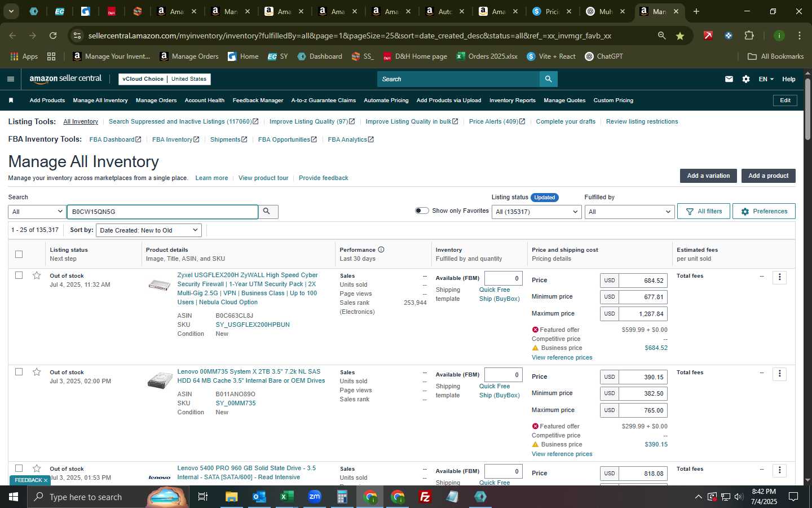Image resolution: width=812 pixels, height=508 pixels.
Task: Open File Explorer from the taskbar
Action: tap(231, 497)
